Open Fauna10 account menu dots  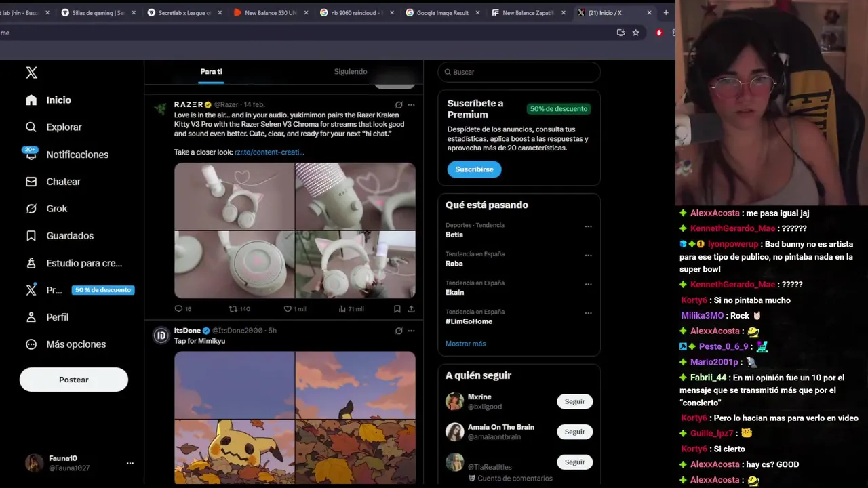pos(130,463)
